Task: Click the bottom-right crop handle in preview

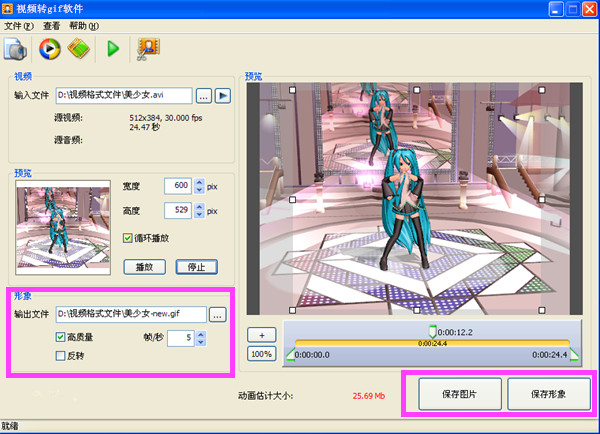Action: click(x=542, y=310)
